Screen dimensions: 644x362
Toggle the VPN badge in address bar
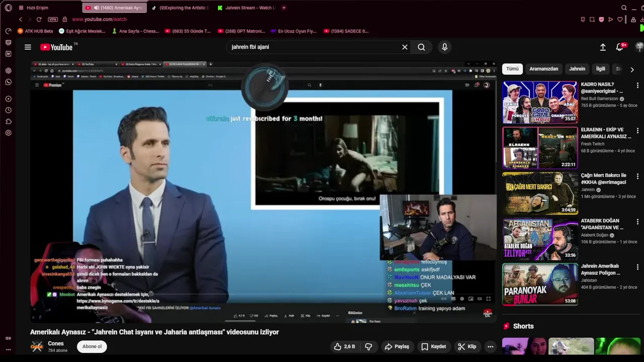tap(53, 19)
